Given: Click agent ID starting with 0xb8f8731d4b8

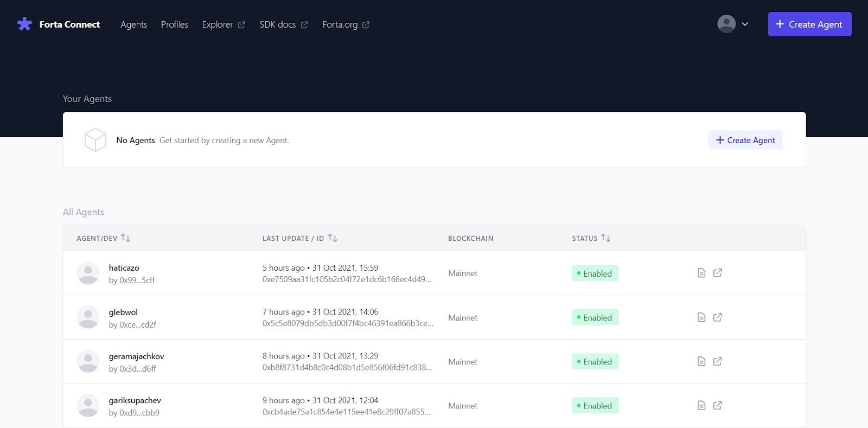Looking at the screenshot, I should point(347,367).
